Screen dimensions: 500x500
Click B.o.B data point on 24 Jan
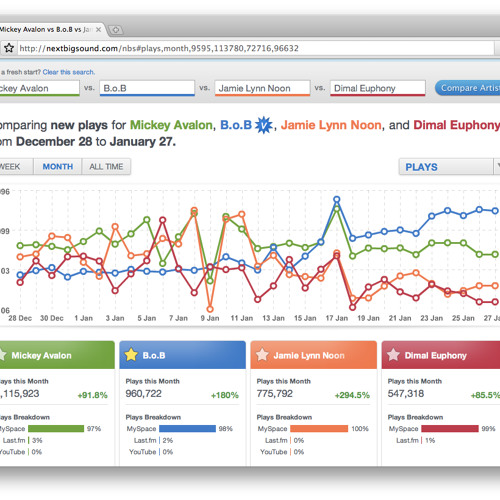(x=448, y=211)
